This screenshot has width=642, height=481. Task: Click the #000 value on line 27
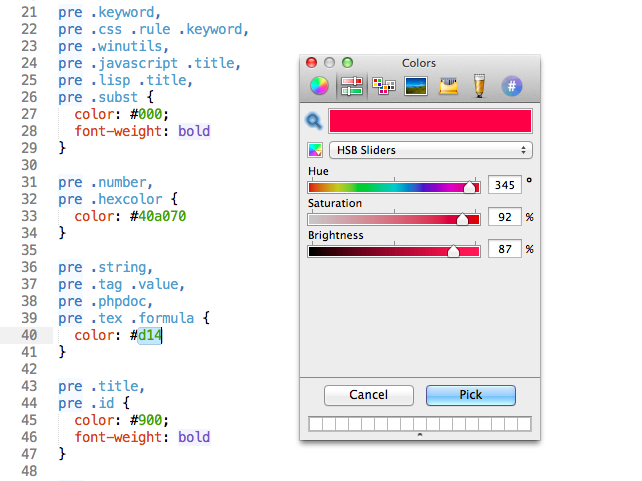pyautogui.click(x=146, y=114)
